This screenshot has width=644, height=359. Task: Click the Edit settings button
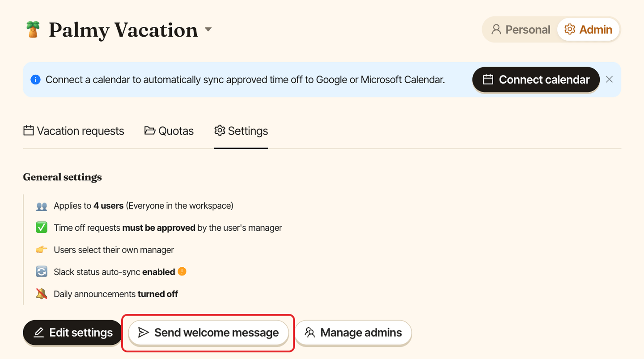click(x=73, y=333)
